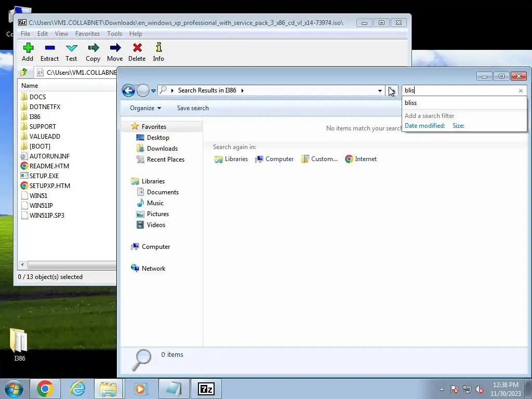Open I386 folder icon on desktop
Image resolution: width=532 pixels, height=399 pixels.
coord(19,344)
